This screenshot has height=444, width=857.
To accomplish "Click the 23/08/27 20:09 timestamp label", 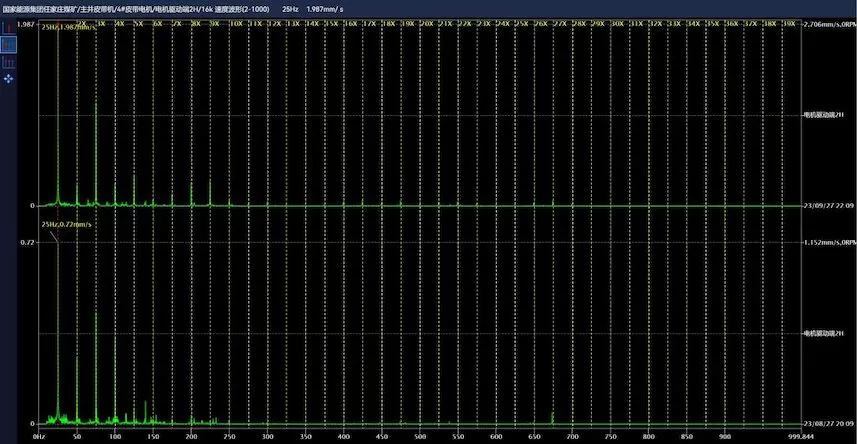I will (x=829, y=424).
